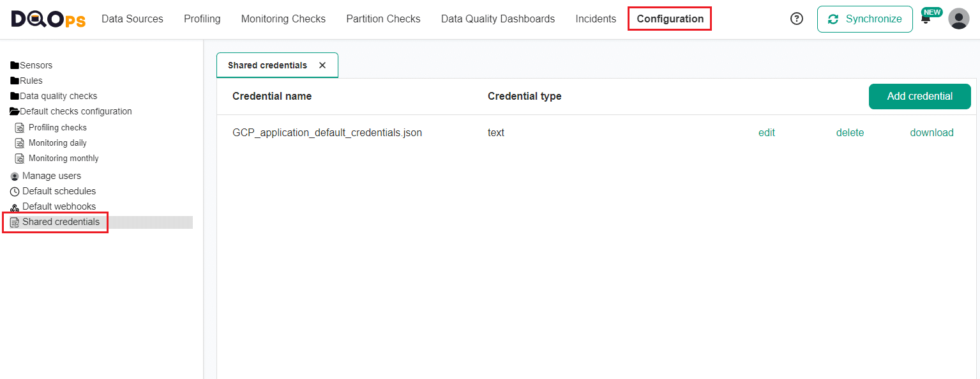
Task: Click the Synchronize button
Action: (x=865, y=19)
